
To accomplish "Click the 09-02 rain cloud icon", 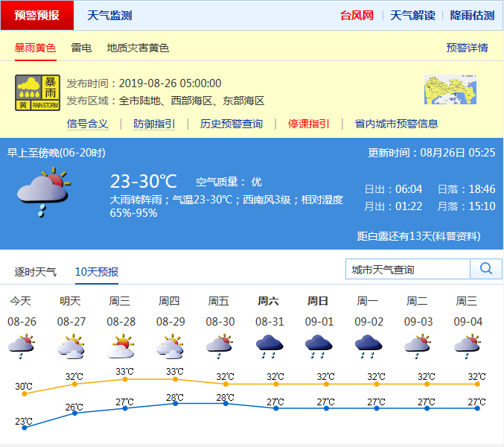I will point(369,346).
